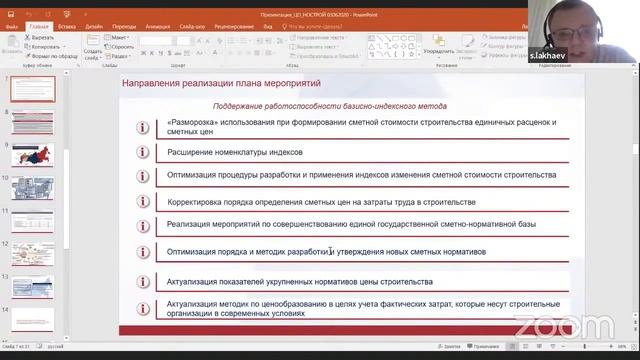Click the font color A icon
This screenshot has height=360, width=640.
[x=215, y=53]
